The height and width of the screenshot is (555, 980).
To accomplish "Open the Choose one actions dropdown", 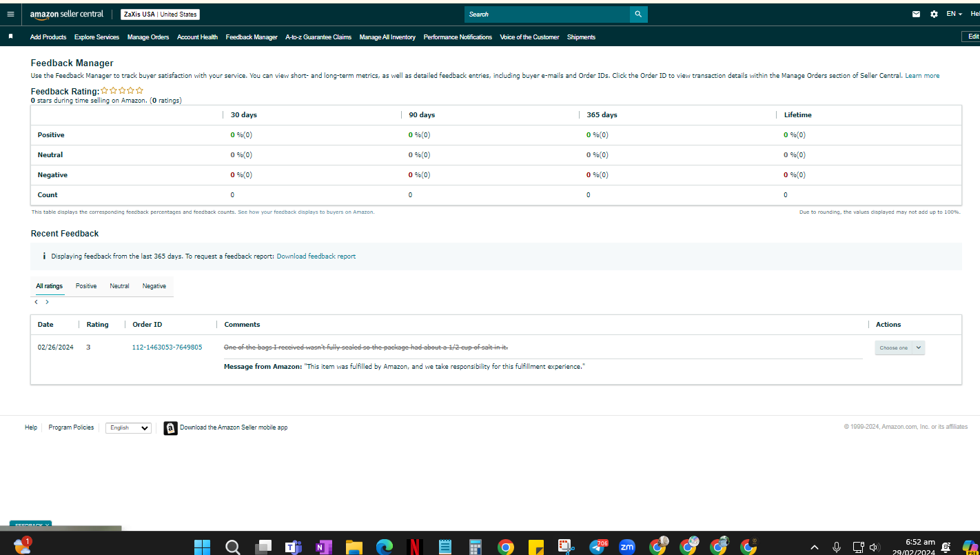I will (900, 348).
